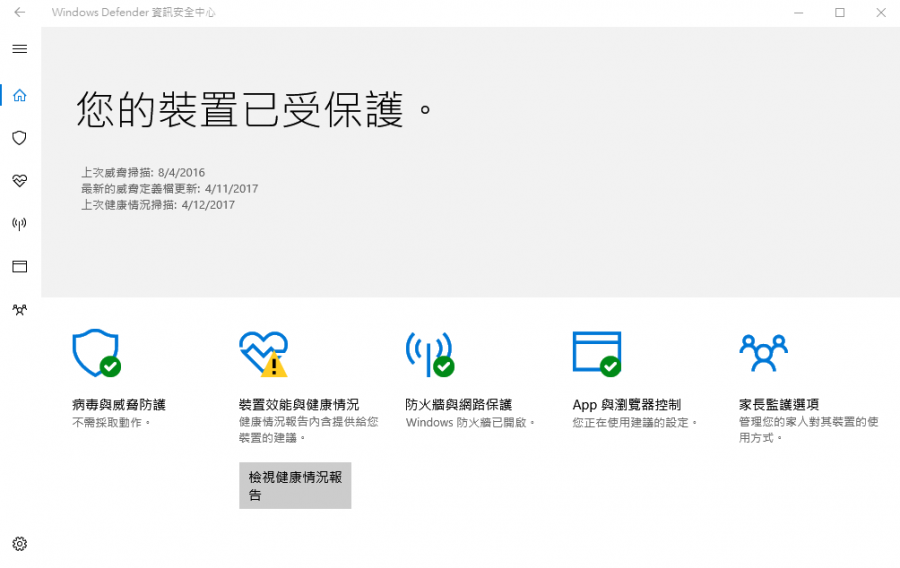Image resolution: width=900 pixels, height=568 pixels.
Task: Select the 家長監護選項 heading
Action: point(779,405)
